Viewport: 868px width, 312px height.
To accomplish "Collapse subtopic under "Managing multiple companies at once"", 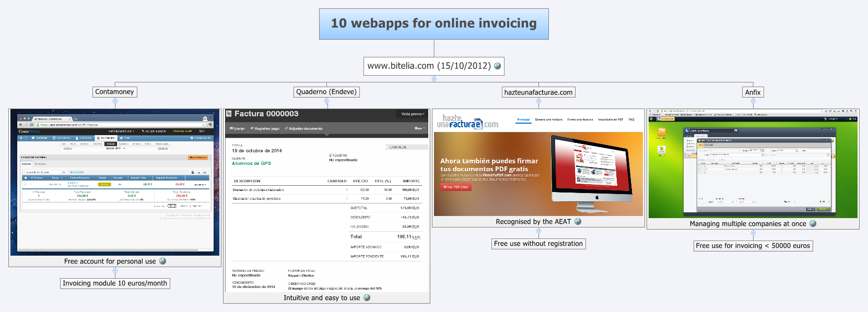I will [x=753, y=233].
